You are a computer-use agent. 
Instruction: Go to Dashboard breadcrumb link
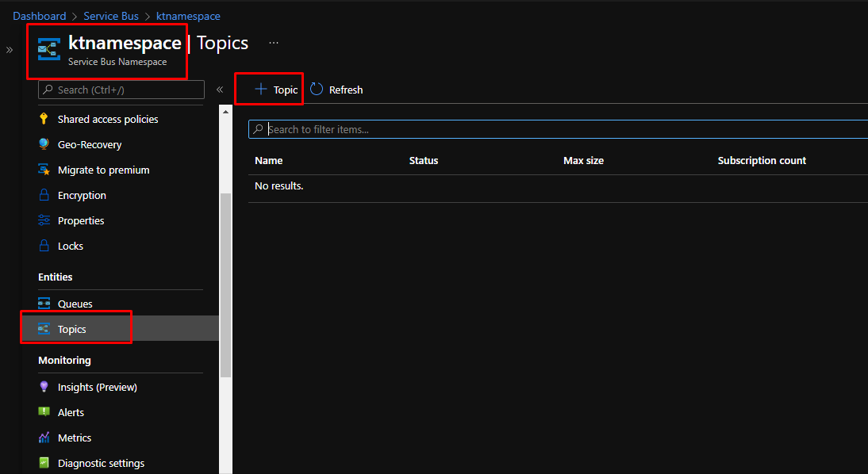[39, 16]
